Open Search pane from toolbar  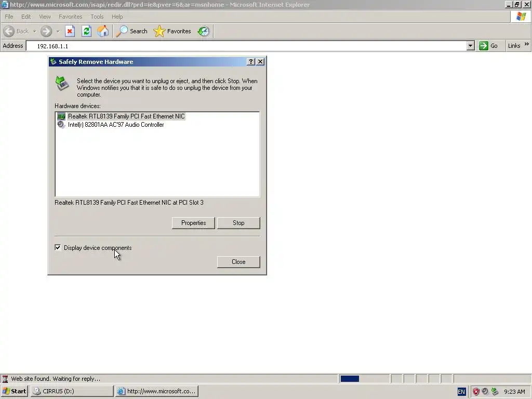click(x=131, y=31)
